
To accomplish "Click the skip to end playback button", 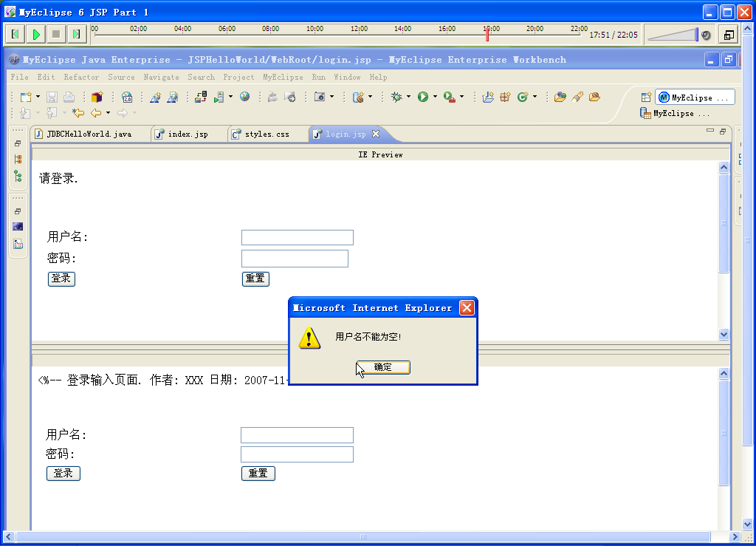I will point(76,34).
